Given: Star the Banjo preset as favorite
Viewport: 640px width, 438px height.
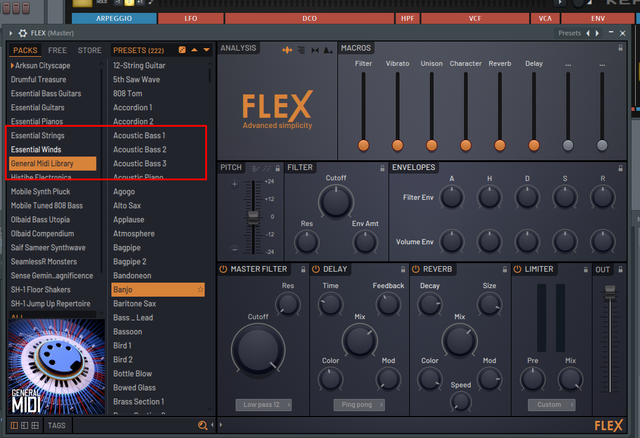Looking at the screenshot, I should [200, 289].
